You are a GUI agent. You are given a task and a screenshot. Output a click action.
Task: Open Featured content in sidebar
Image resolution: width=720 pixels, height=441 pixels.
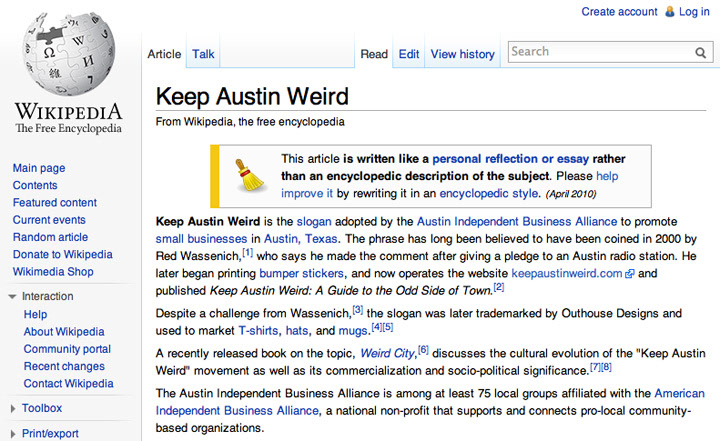(x=55, y=203)
